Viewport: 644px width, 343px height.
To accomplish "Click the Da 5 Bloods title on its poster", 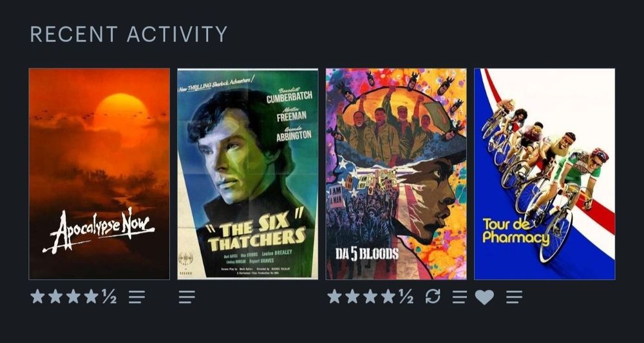I will point(367,254).
